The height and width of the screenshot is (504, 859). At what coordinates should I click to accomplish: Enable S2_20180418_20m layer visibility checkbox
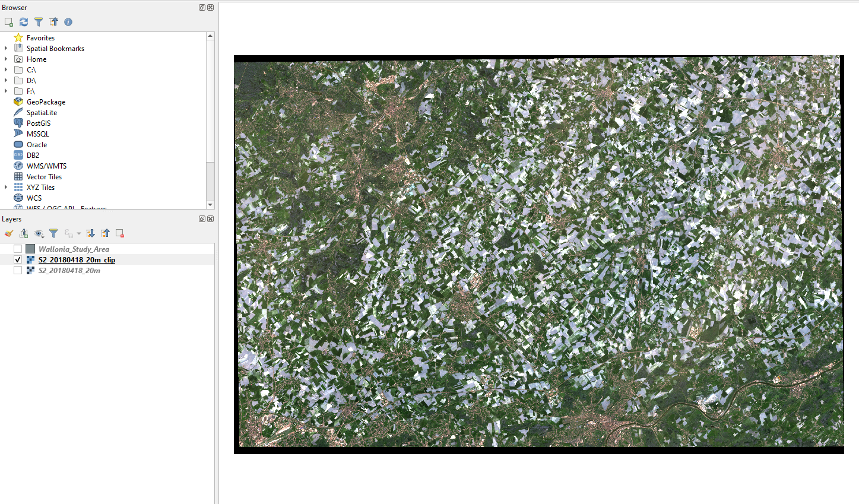[x=18, y=271]
